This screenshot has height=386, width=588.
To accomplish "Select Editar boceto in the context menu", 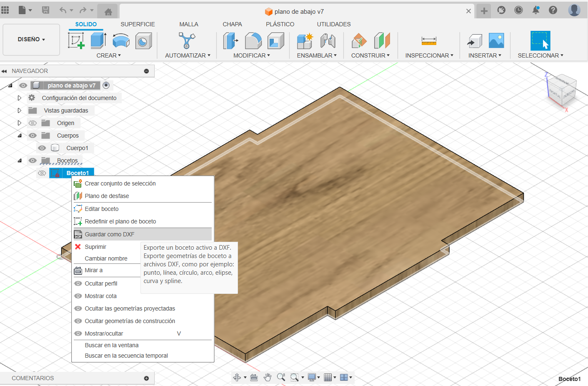I will coord(102,209).
